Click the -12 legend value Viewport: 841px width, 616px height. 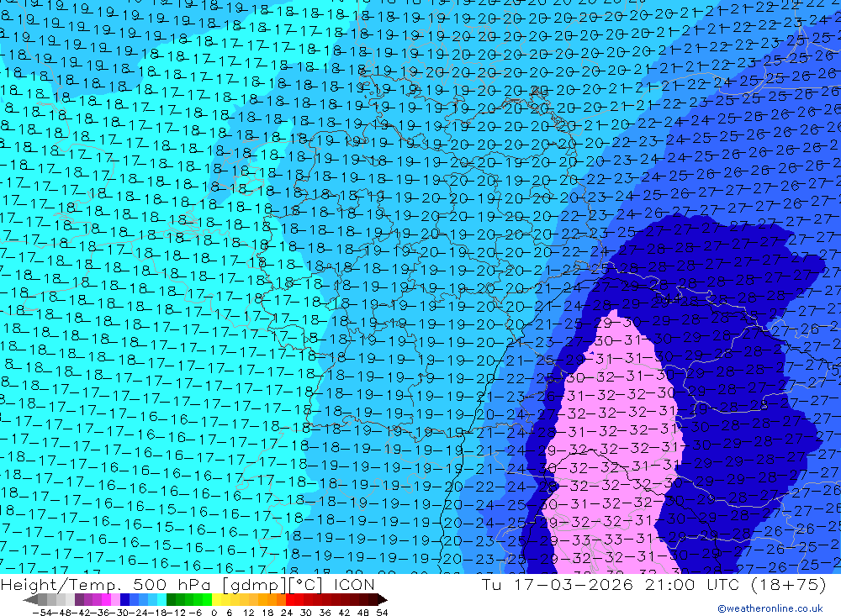(x=176, y=613)
